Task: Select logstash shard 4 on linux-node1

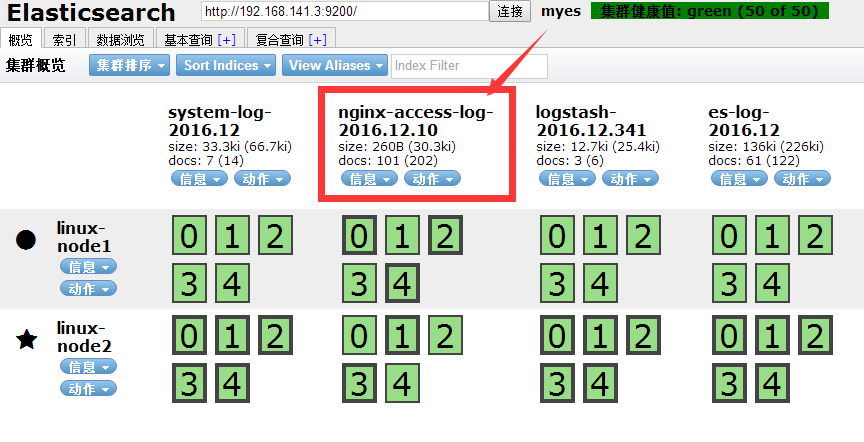Action: (600, 283)
